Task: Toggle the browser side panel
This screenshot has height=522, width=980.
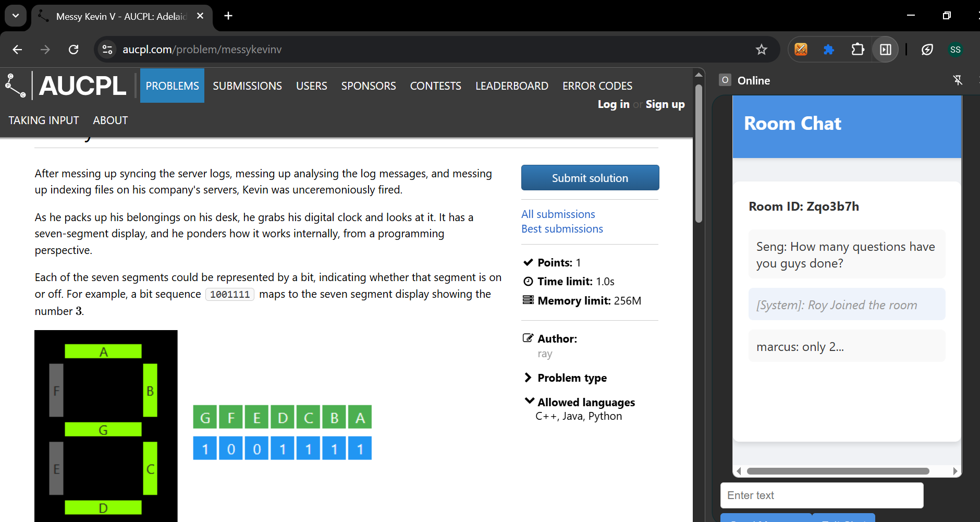Action: (x=886, y=50)
